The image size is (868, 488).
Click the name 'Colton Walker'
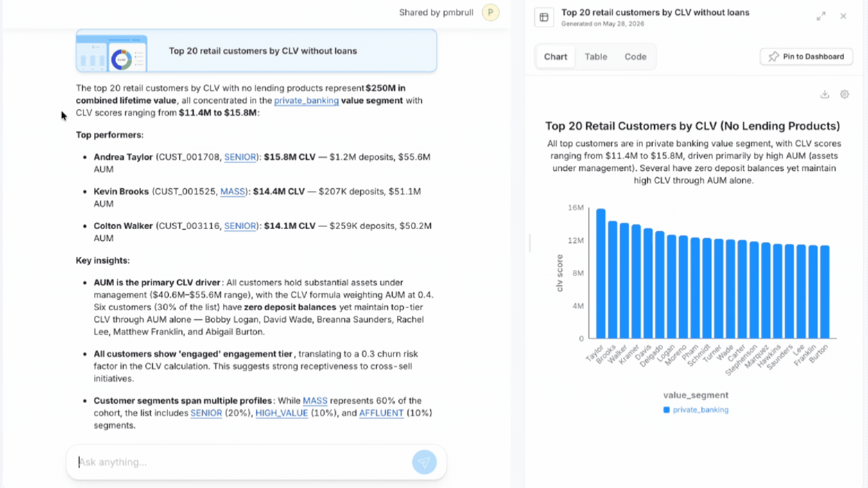pyautogui.click(x=123, y=226)
